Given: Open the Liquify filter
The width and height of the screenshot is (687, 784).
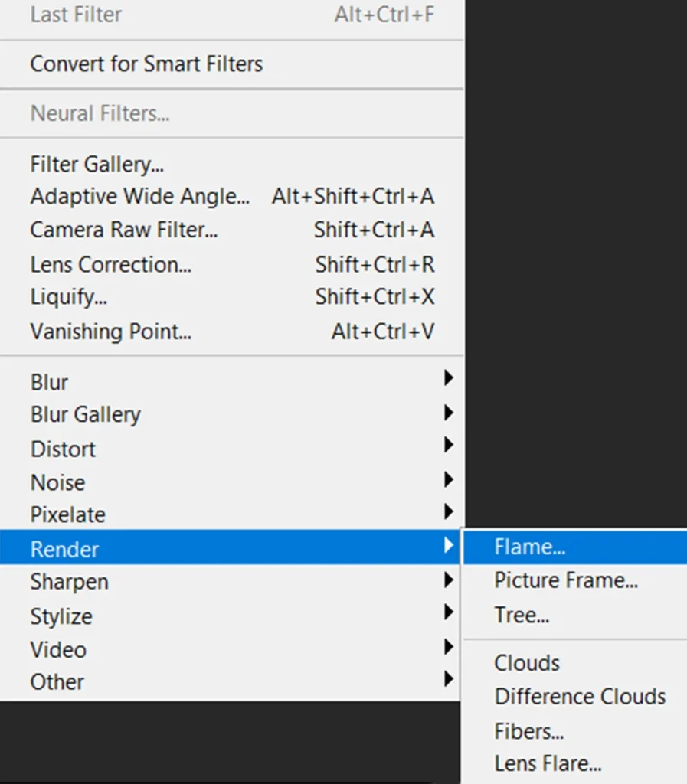Looking at the screenshot, I should (69, 297).
